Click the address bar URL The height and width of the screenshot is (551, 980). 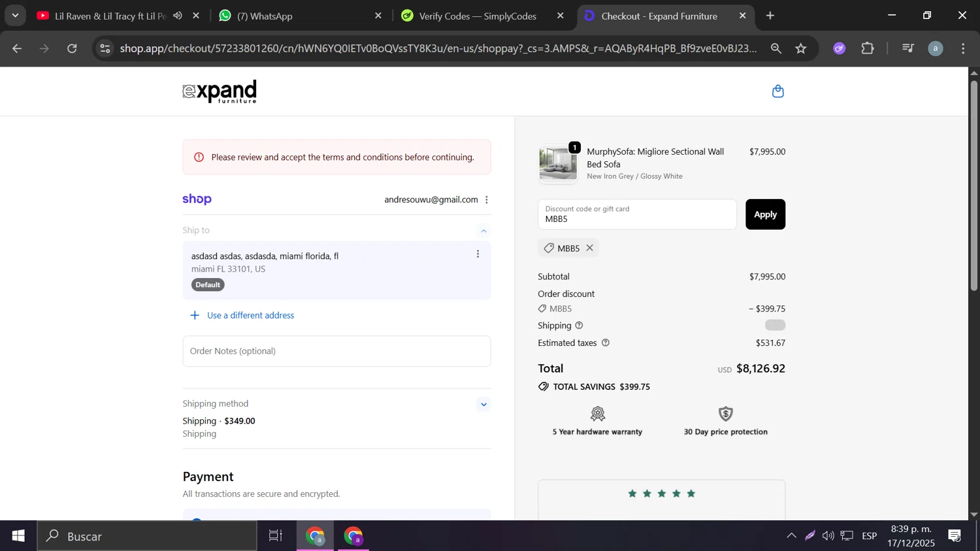click(438, 48)
